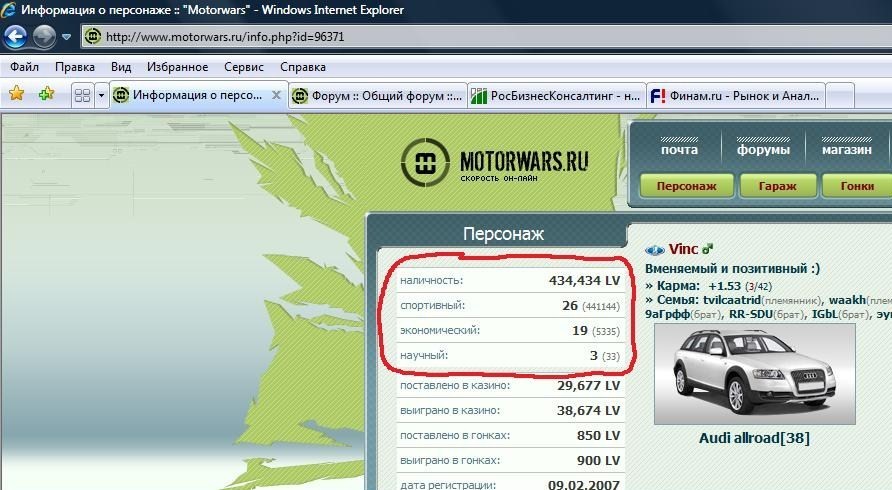Open Favorites Center star icon
This screenshot has height=490, width=892.
tap(16, 94)
